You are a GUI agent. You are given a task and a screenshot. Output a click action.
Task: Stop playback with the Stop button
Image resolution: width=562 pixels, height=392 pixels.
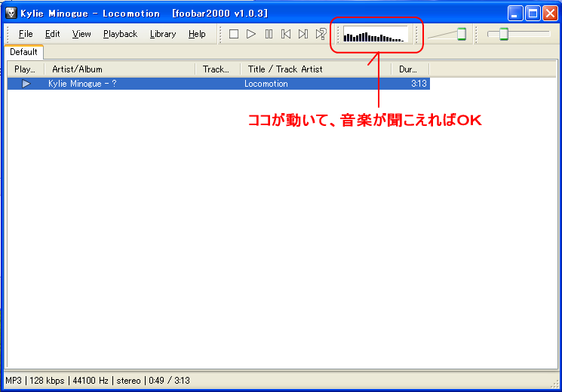tap(234, 34)
